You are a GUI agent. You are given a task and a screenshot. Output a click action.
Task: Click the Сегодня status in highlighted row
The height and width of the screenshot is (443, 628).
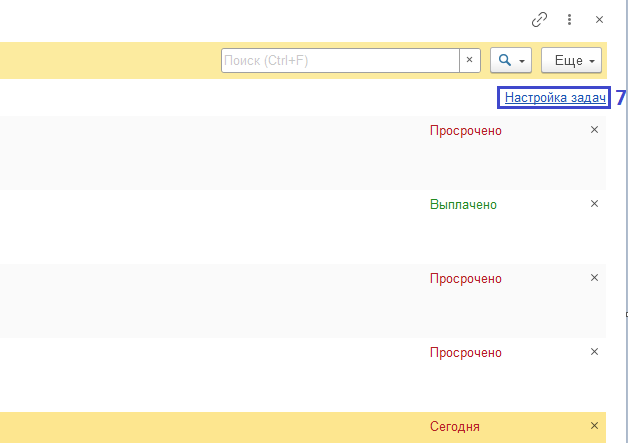click(455, 426)
